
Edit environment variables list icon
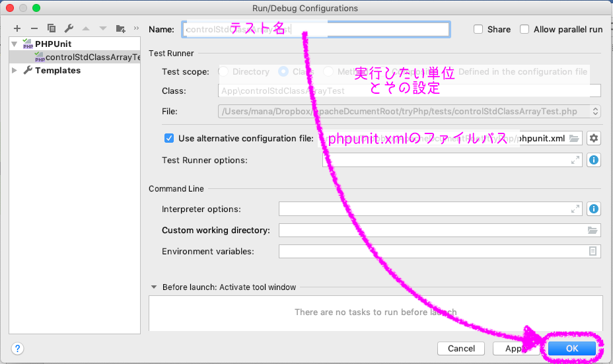click(593, 251)
